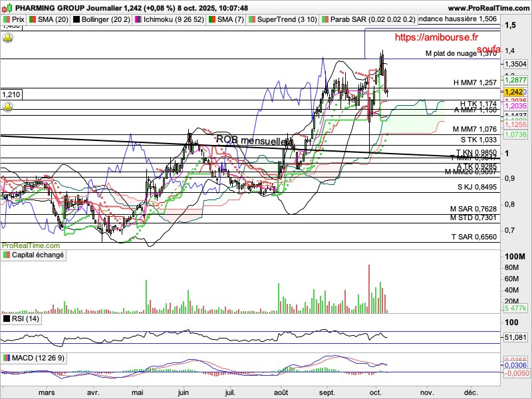Click the 5 477k volume value tag

click(516, 308)
